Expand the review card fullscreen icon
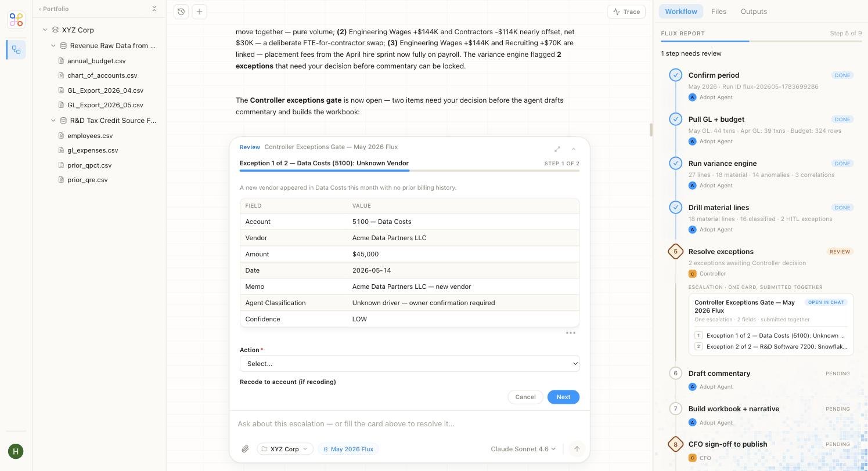 click(x=557, y=149)
